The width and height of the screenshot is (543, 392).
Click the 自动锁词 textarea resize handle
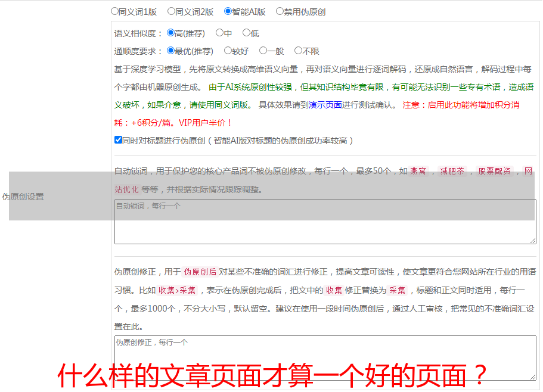tap(533, 241)
